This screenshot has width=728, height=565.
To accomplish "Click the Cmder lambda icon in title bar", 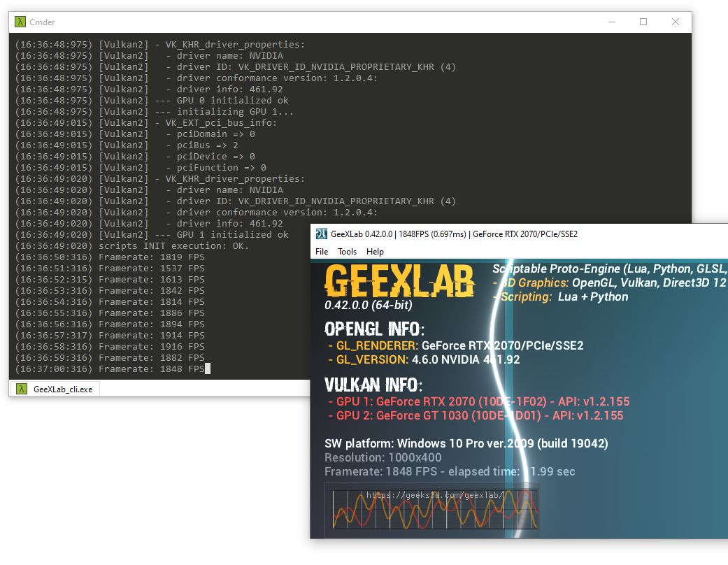I will (x=20, y=22).
